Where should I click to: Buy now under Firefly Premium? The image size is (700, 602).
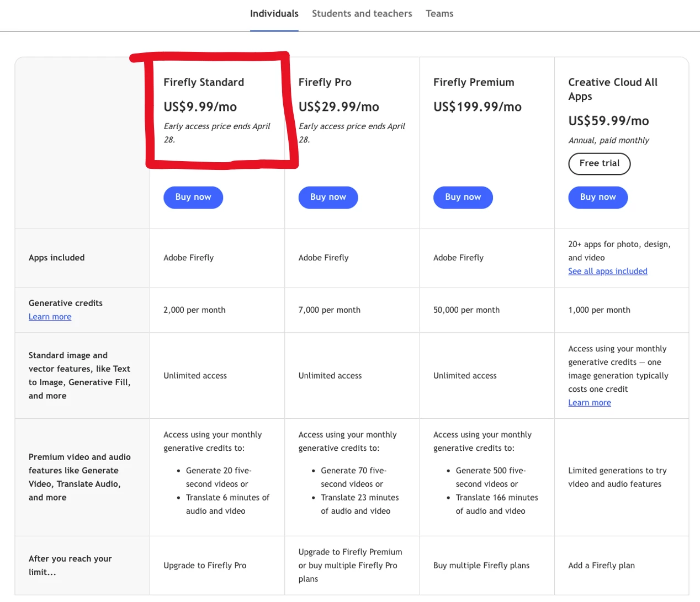coord(463,197)
